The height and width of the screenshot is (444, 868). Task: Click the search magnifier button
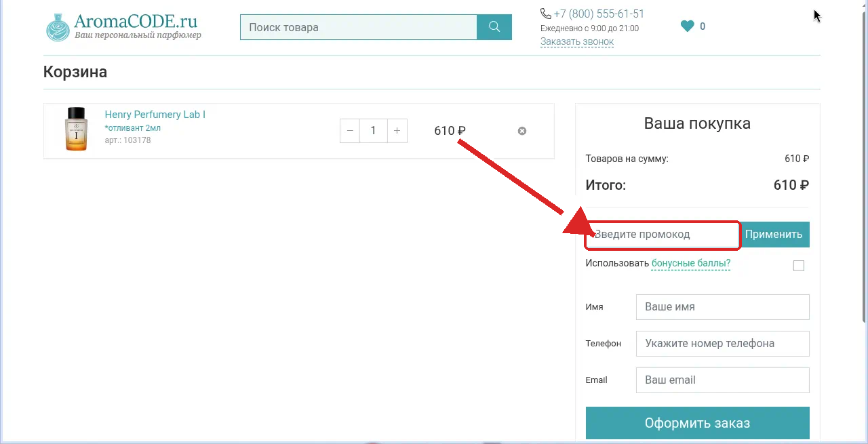494,27
